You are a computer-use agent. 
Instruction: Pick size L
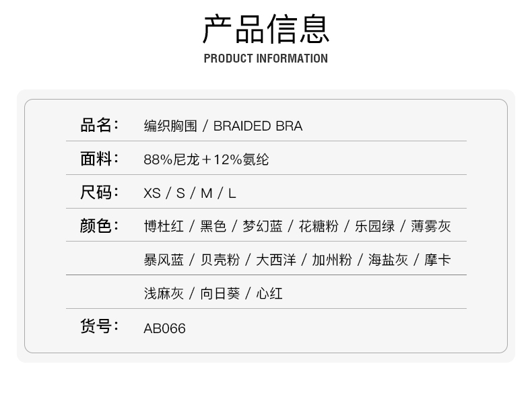point(232,194)
